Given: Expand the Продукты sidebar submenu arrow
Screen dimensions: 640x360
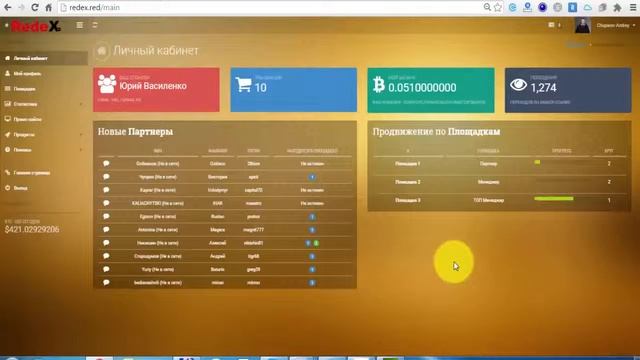Looking at the screenshot, I should coord(81,135).
